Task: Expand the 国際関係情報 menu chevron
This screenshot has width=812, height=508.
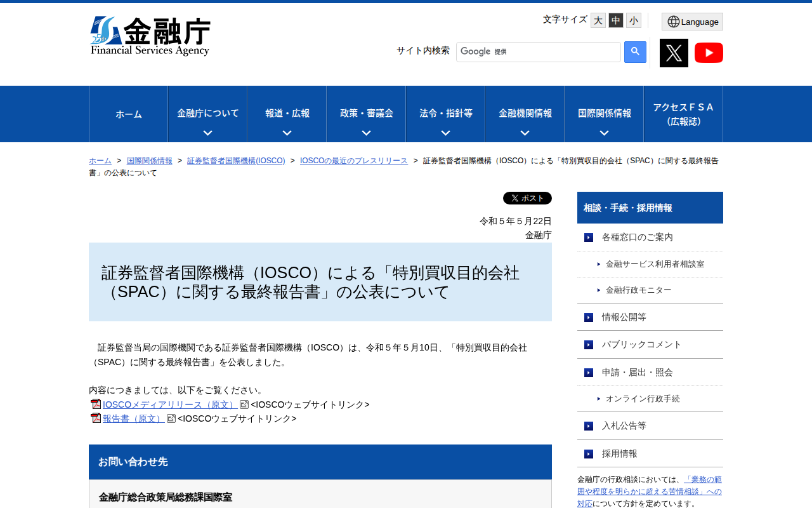Action: pyautogui.click(x=603, y=133)
